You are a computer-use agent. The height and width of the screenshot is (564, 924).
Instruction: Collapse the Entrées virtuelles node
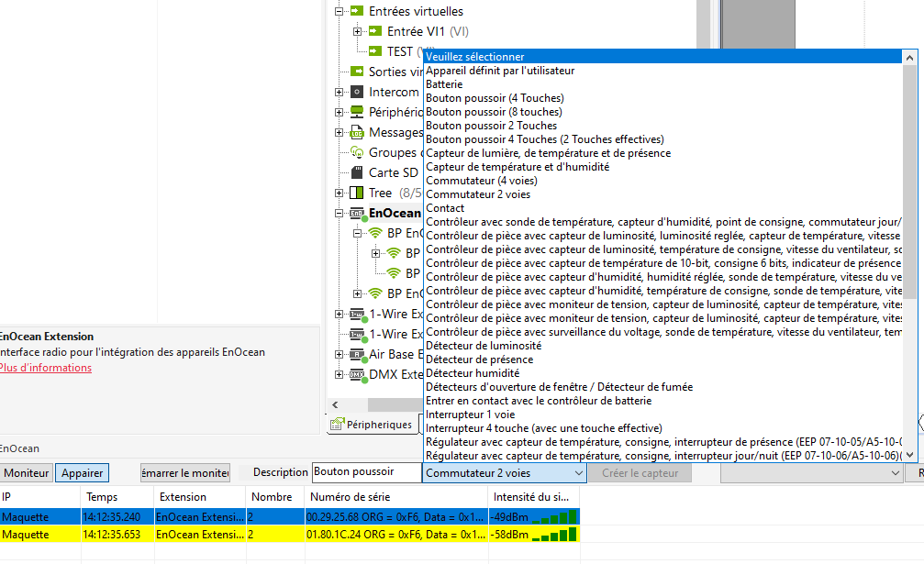tap(340, 12)
